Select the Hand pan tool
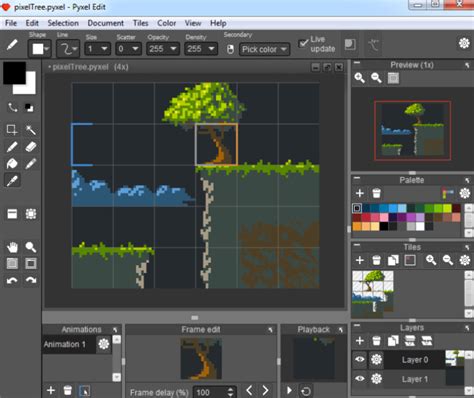 (12, 247)
